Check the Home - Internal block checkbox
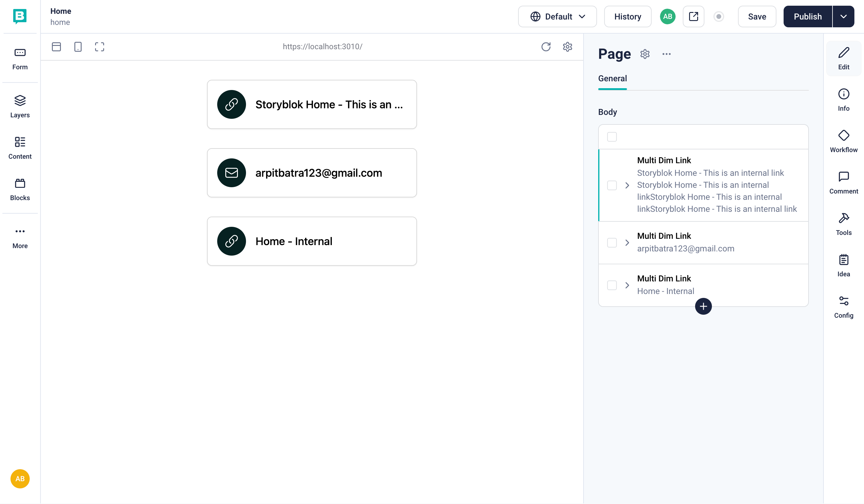 612,285
